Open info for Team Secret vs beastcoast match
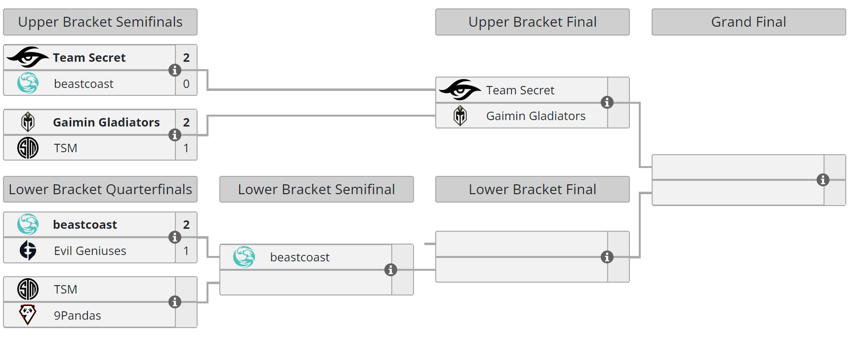This screenshot has width=868, height=337. pos(174,70)
